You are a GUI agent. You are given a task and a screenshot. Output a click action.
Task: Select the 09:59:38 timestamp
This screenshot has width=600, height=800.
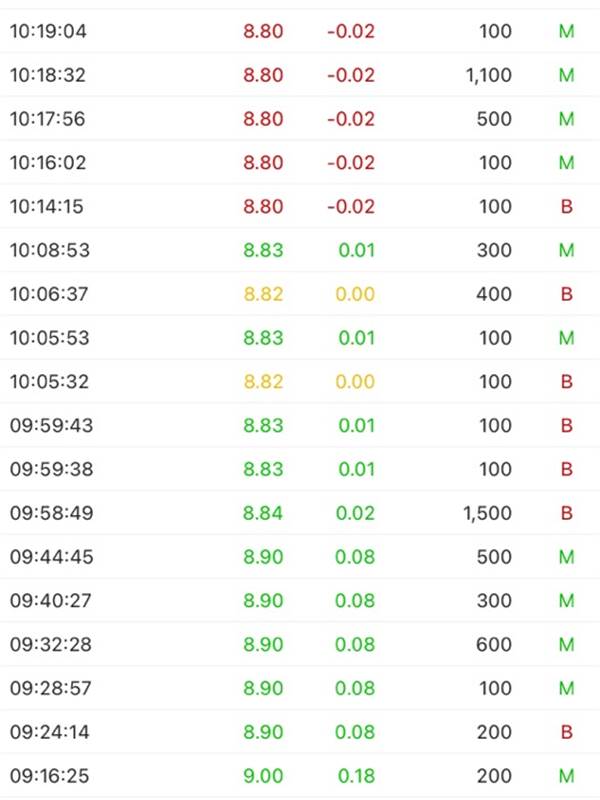50,469
